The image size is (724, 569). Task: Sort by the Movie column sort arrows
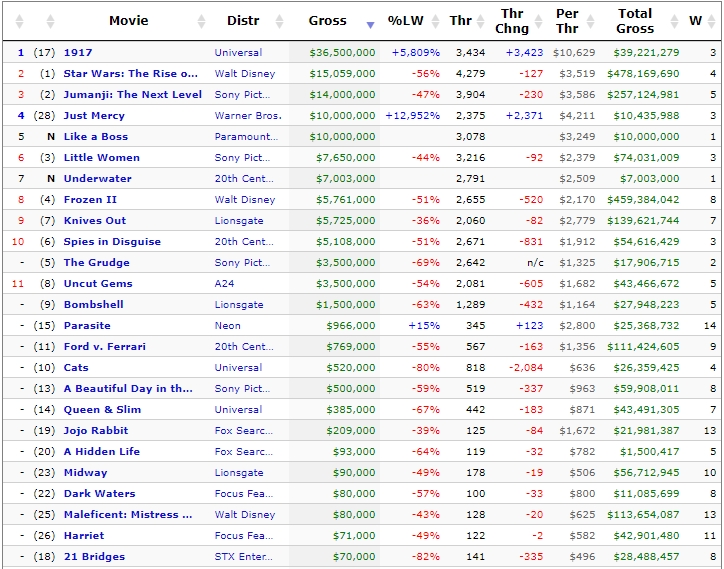[201, 21]
